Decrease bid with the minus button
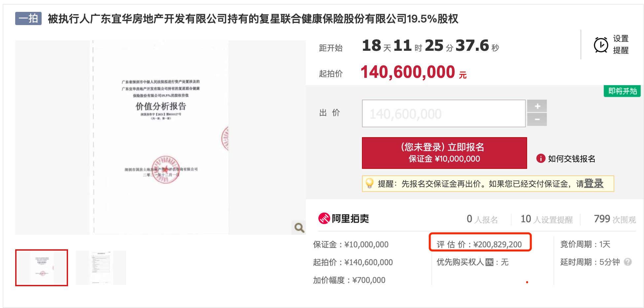 (x=537, y=119)
